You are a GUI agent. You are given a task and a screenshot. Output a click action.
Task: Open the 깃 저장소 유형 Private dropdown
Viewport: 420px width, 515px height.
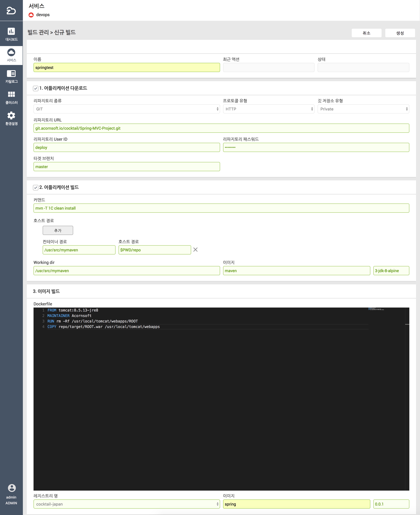tap(363, 109)
